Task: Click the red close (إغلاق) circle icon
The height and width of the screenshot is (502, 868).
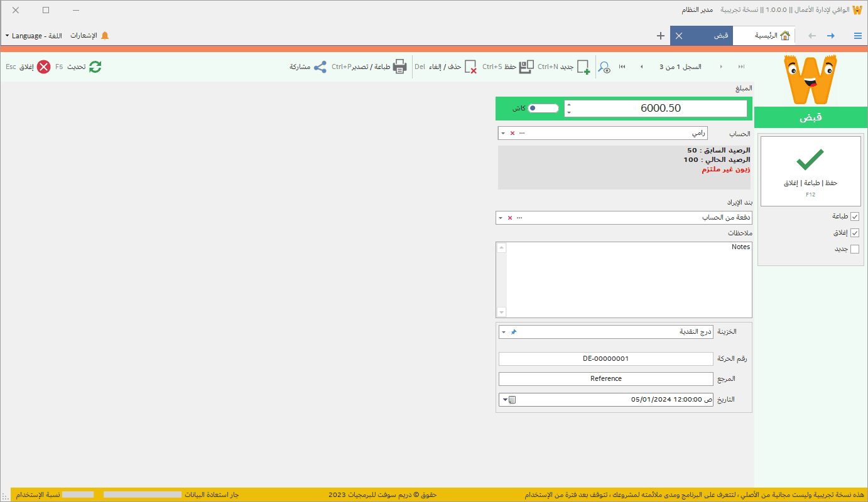Action: click(43, 67)
